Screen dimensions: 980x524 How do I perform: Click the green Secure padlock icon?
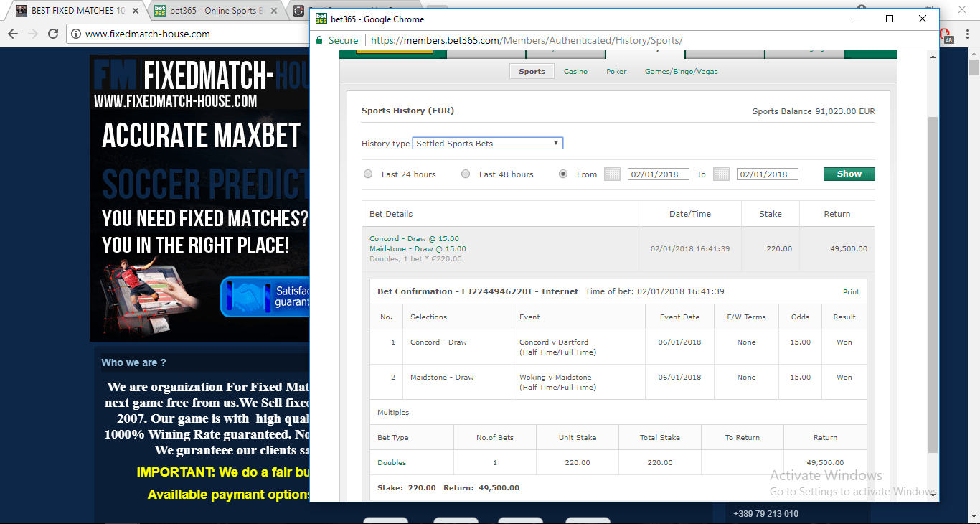(321, 40)
